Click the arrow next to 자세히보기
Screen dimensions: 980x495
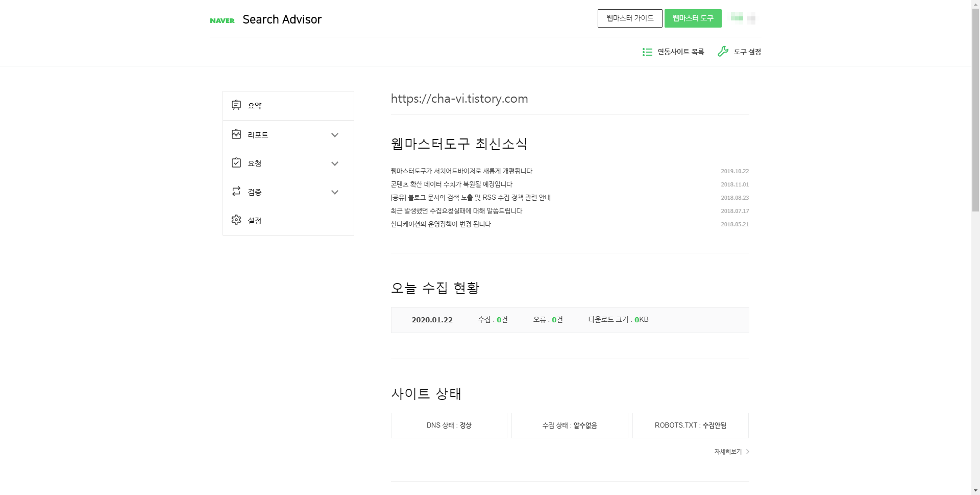point(748,452)
